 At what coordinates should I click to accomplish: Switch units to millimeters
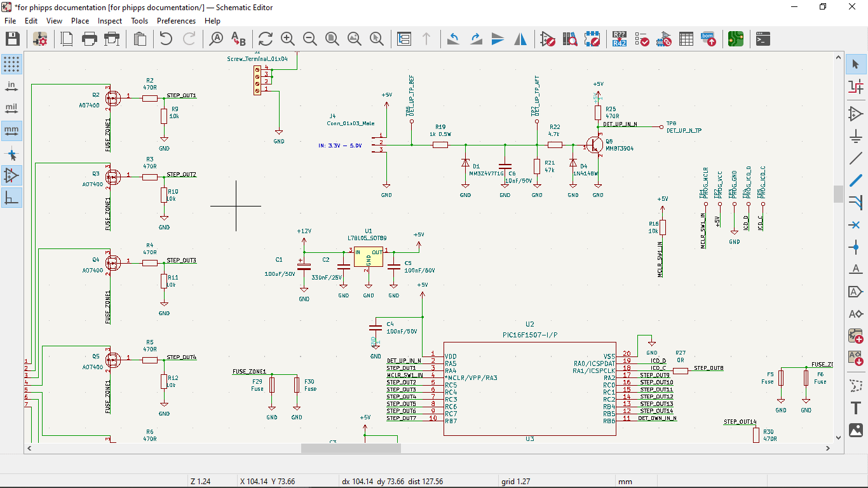11,130
